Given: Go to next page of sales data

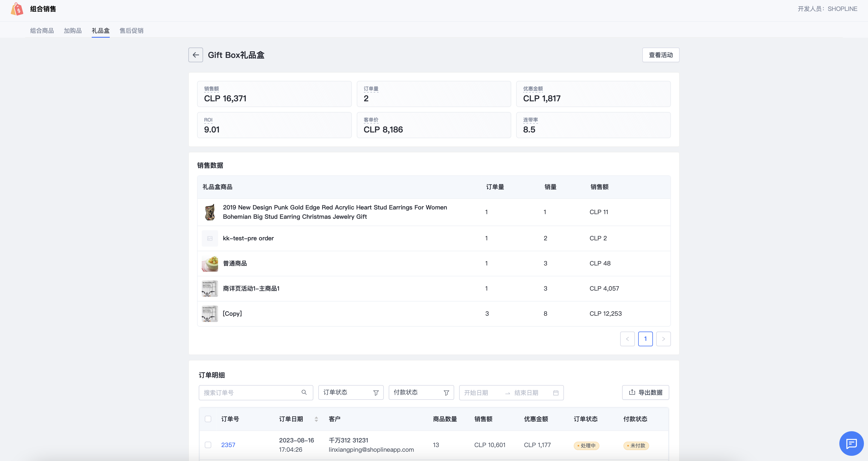Looking at the screenshot, I should [663, 339].
